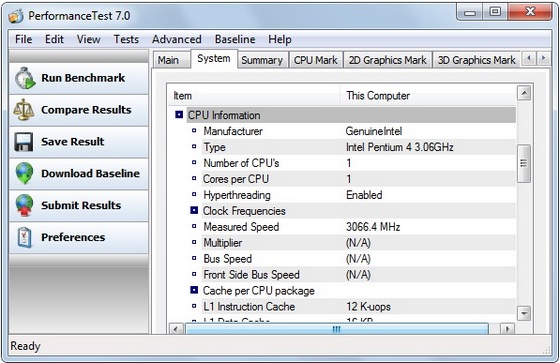Click the Save Result floppy disk icon
Viewport: 560px width, 363px height.
[24, 141]
